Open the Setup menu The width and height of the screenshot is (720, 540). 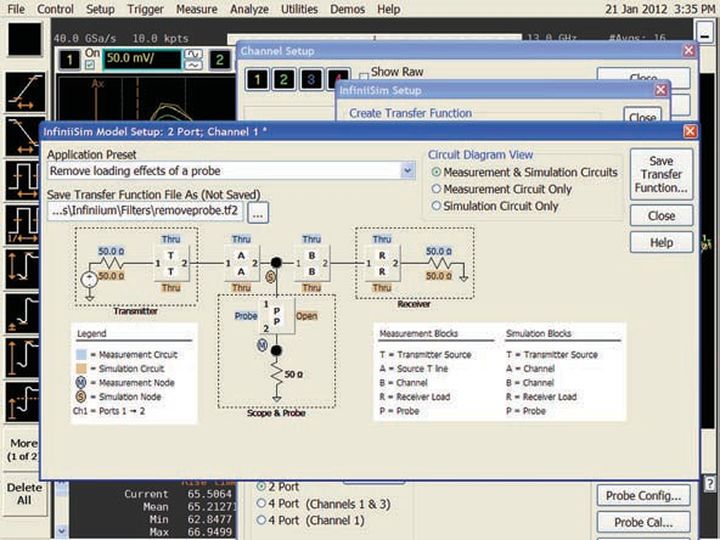click(100, 9)
